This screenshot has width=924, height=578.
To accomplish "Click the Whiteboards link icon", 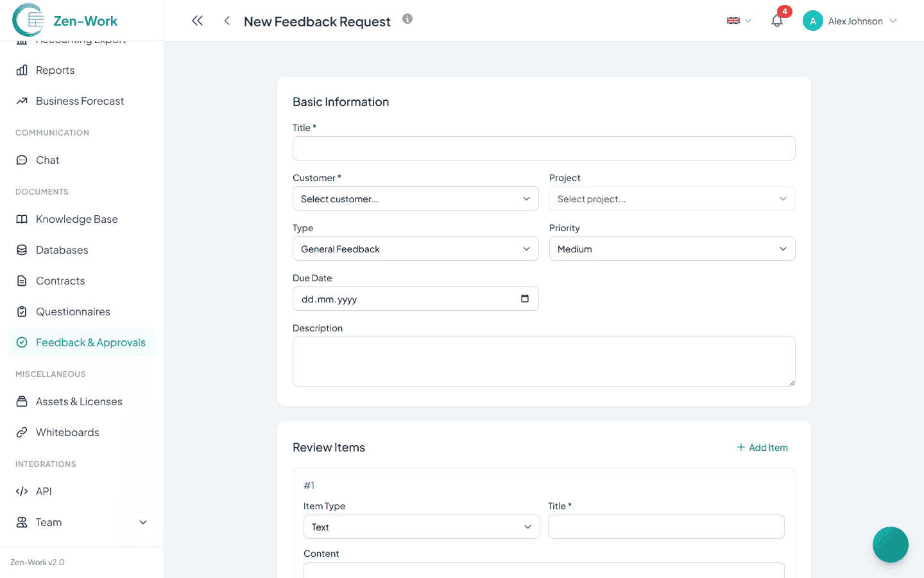I will pyautogui.click(x=22, y=432).
